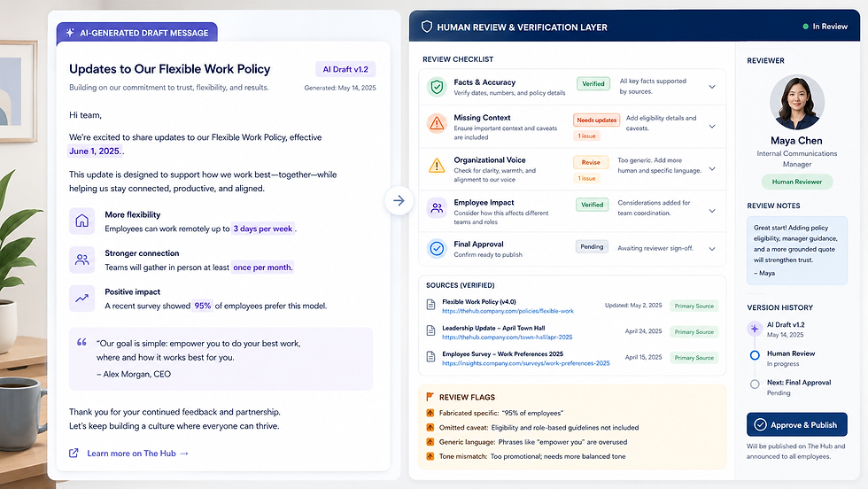Click the Alex Morgan, CEO attribution
868x489 pixels.
click(134, 374)
